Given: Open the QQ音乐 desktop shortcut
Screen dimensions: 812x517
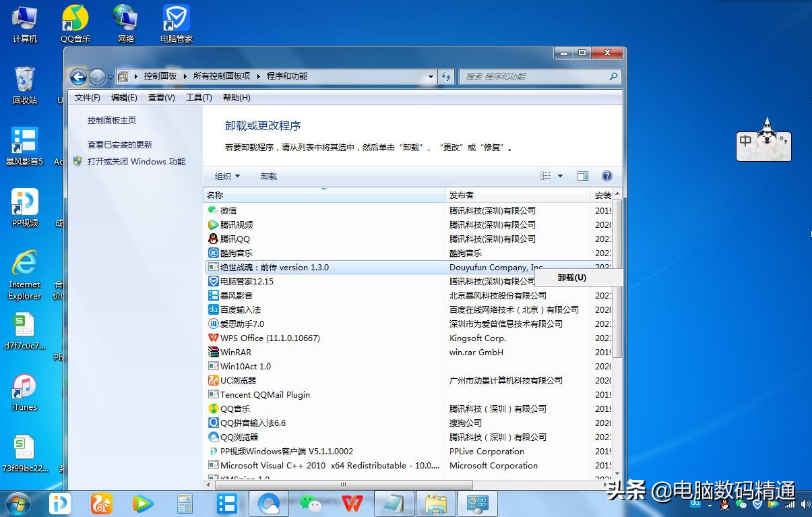Looking at the screenshot, I should coord(75,24).
